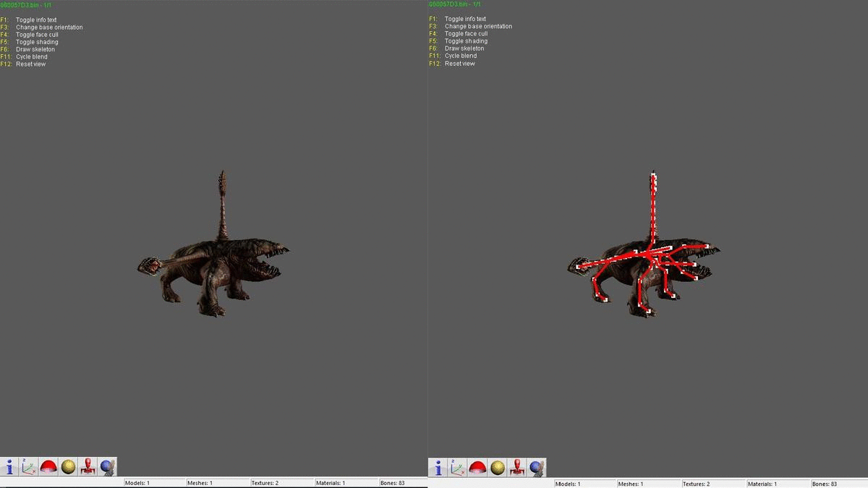Toggle the XYZ axes icon in right viewer
Screen dimensions: 868x488
click(x=458, y=468)
